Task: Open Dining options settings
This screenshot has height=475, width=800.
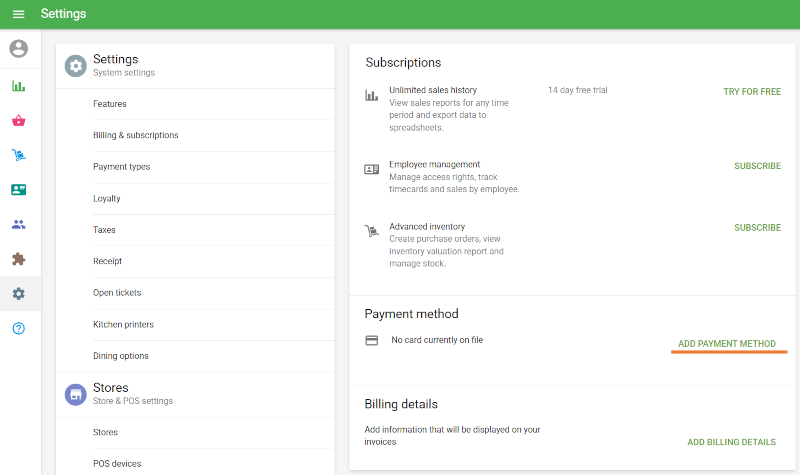Action: [x=214, y=356]
